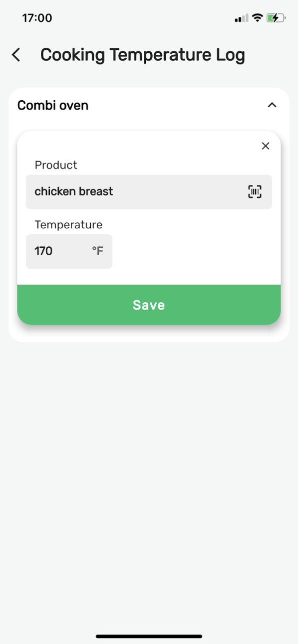
Task: Tap the barcode scanner icon beside chicken breast
Action: coord(255,191)
